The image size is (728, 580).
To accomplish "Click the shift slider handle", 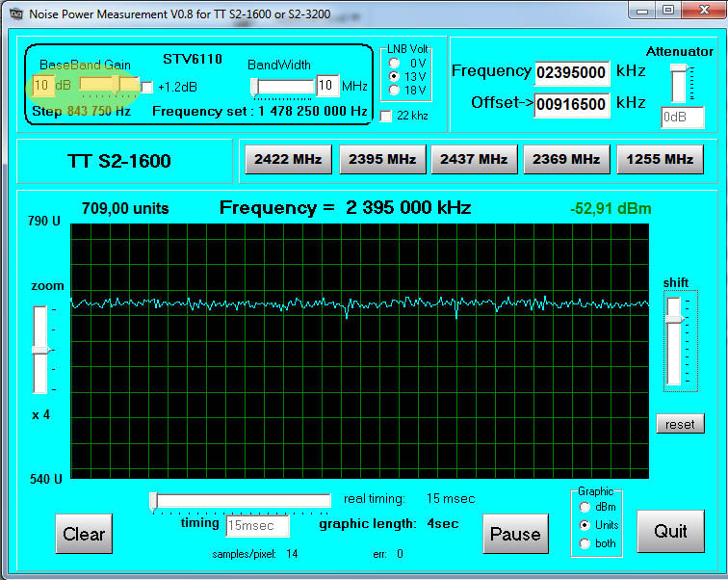I will click(675, 319).
